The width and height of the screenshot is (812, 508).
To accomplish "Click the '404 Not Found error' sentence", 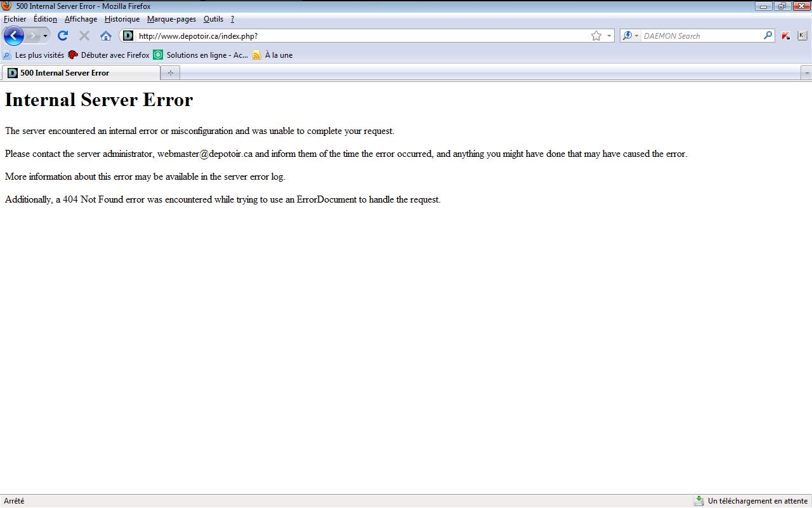I will 223,199.
